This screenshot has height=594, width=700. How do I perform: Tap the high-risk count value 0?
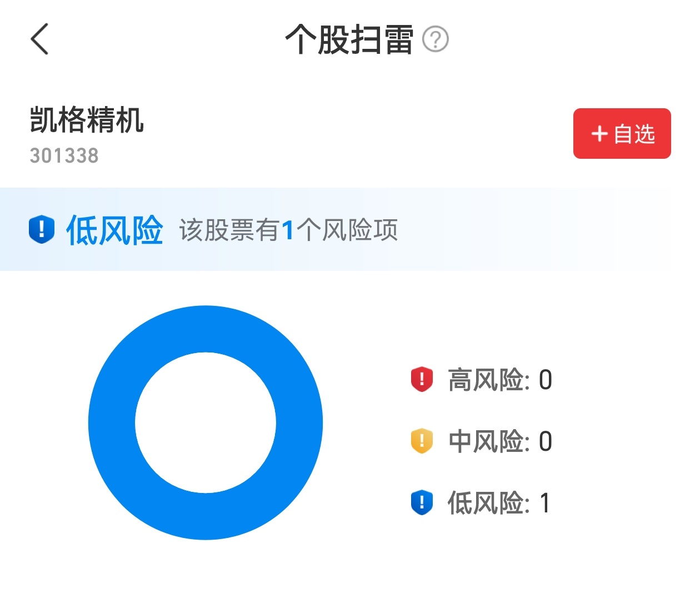[x=546, y=380]
